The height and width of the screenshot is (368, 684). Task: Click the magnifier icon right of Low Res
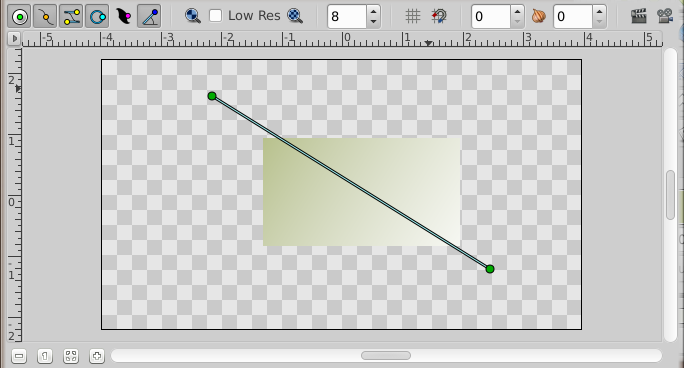295,16
